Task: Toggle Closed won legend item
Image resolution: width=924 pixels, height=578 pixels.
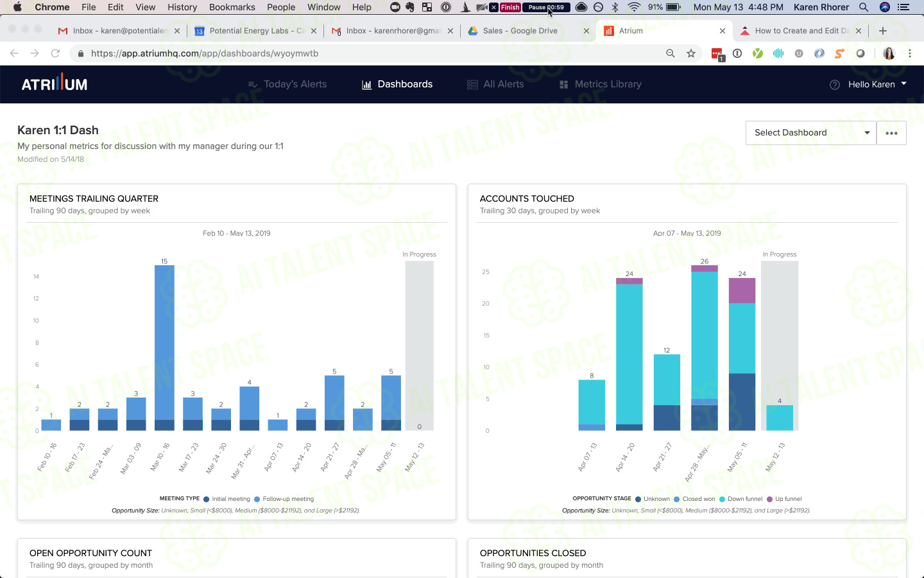Action: coord(694,499)
